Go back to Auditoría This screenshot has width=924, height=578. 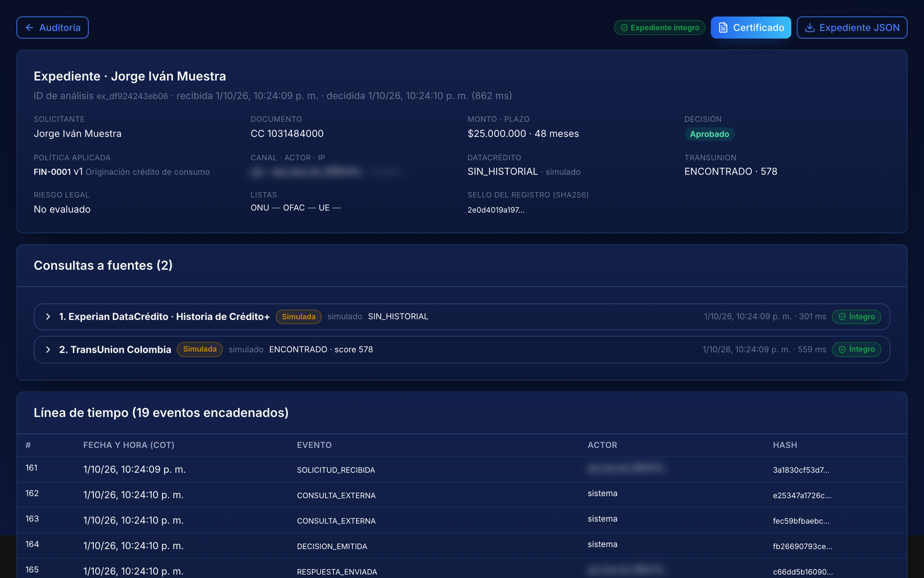[x=53, y=28]
